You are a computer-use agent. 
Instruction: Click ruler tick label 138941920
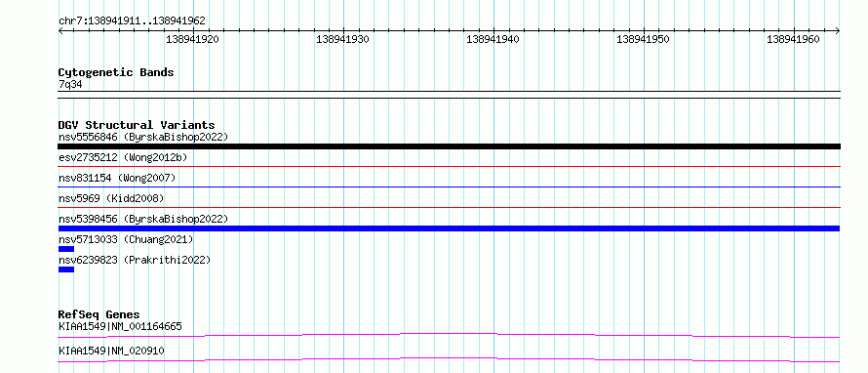tap(193, 39)
